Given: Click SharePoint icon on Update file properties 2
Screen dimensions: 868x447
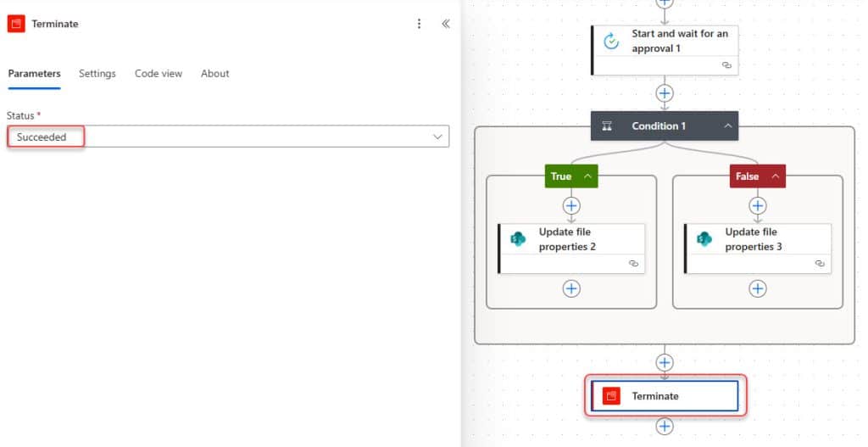Looking at the screenshot, I should point(518,239).
